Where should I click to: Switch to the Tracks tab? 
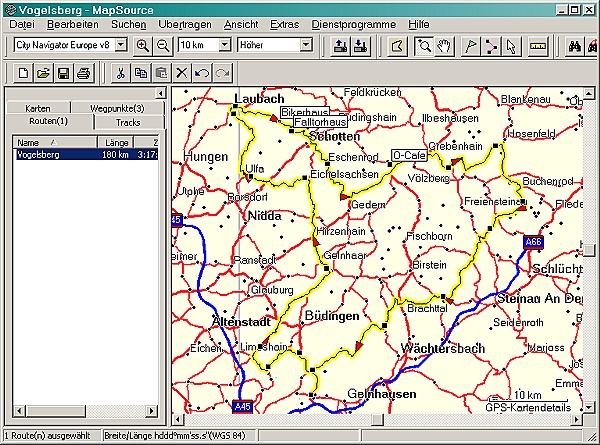click(x=130, y=122)
